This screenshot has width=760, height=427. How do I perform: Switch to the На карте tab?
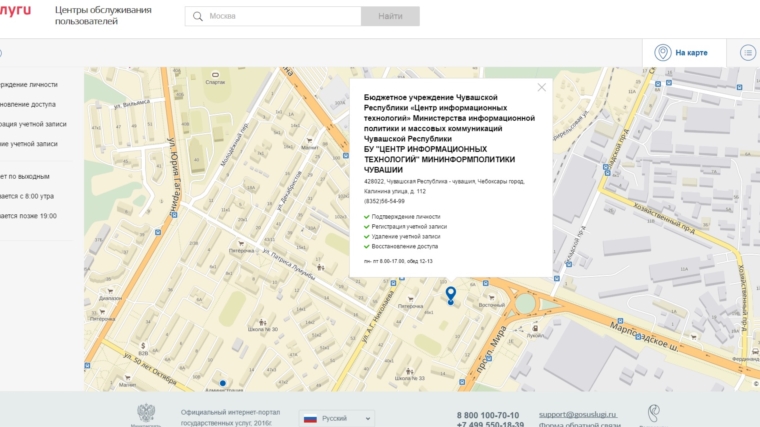click(x=684, y=53)
